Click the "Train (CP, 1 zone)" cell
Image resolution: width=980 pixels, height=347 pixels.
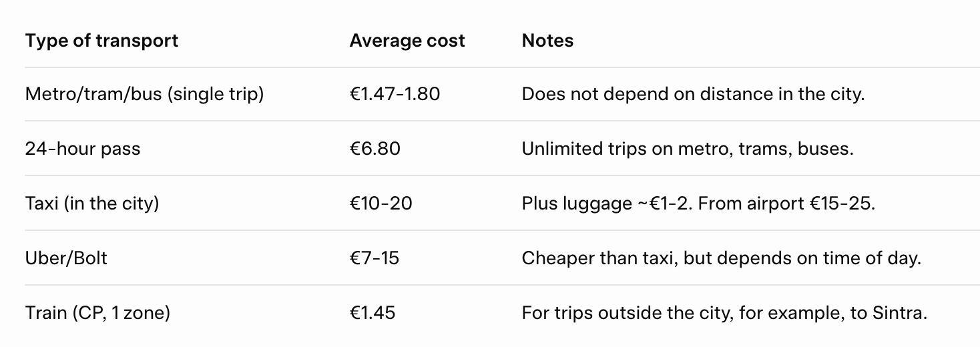[97, 312]
